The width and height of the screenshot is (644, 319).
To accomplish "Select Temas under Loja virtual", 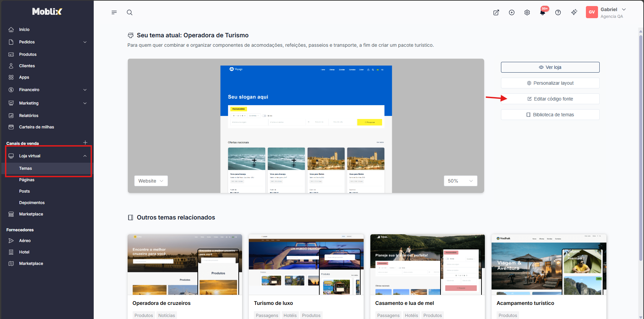I will click(x=26, y=168).
